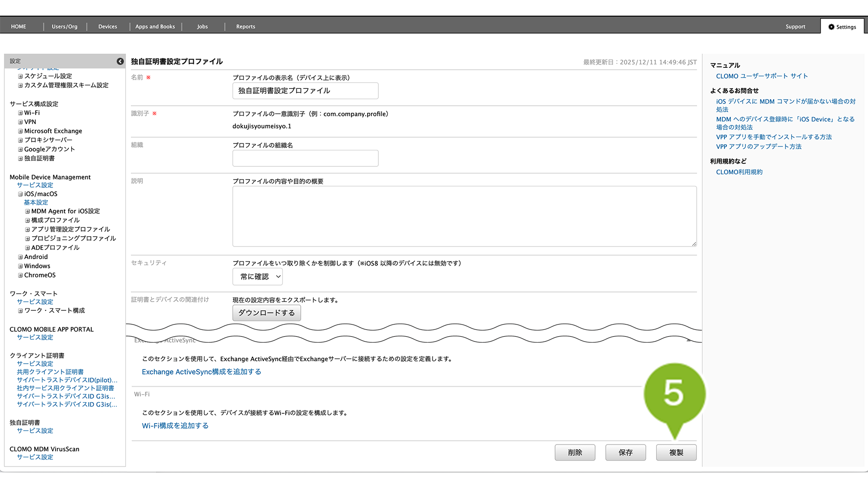Expand the Wi-Fi tree node

tap(21, 113)
